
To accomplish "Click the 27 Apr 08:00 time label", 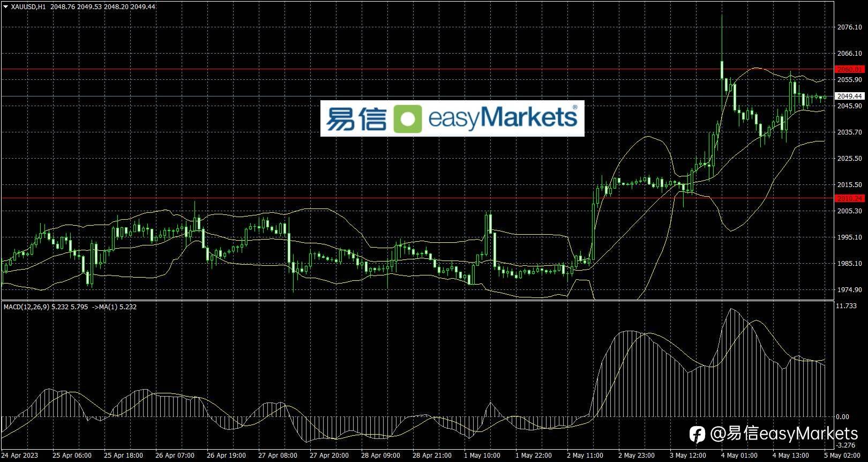I will [x=278, y=456].
